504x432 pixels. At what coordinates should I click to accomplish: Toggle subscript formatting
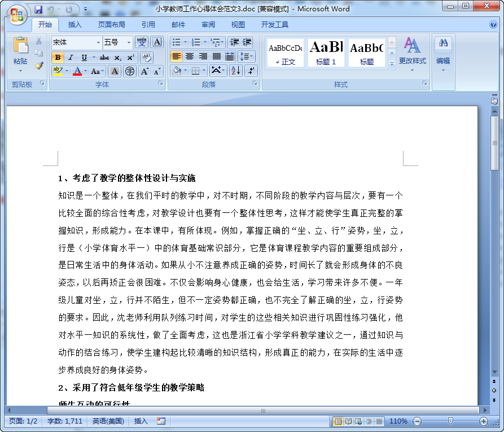pos(117,58)
